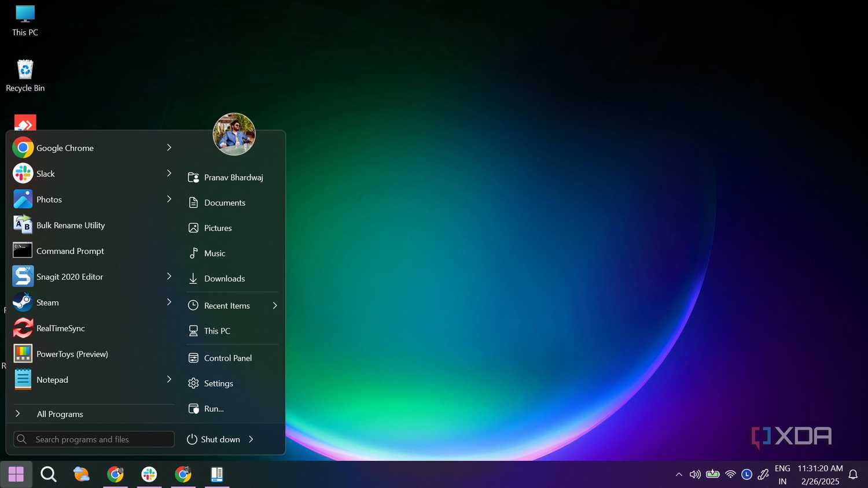Click the Windows Start button on taskbar
The width and height of the screenshot is (868, 488).
(16, 474)
